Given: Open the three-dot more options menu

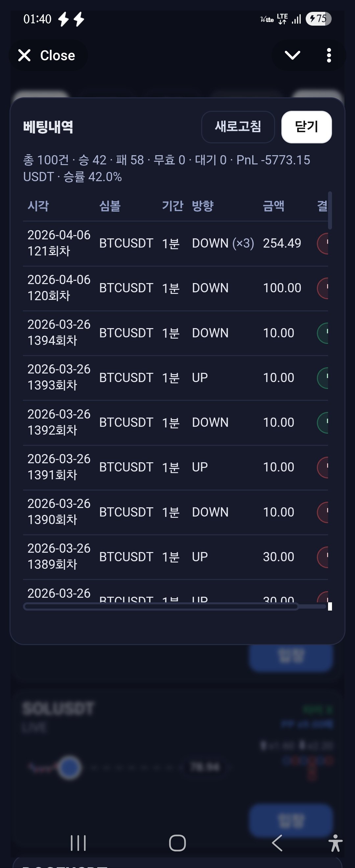Looking at the screenshot, I should click(329, 55).
